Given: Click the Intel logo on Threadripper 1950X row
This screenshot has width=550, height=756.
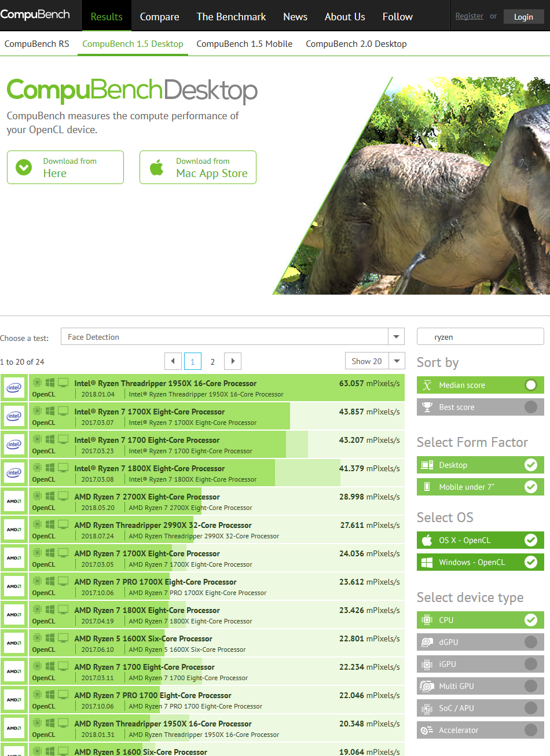Looking at the screenshot, I should [x=14, y=388].
